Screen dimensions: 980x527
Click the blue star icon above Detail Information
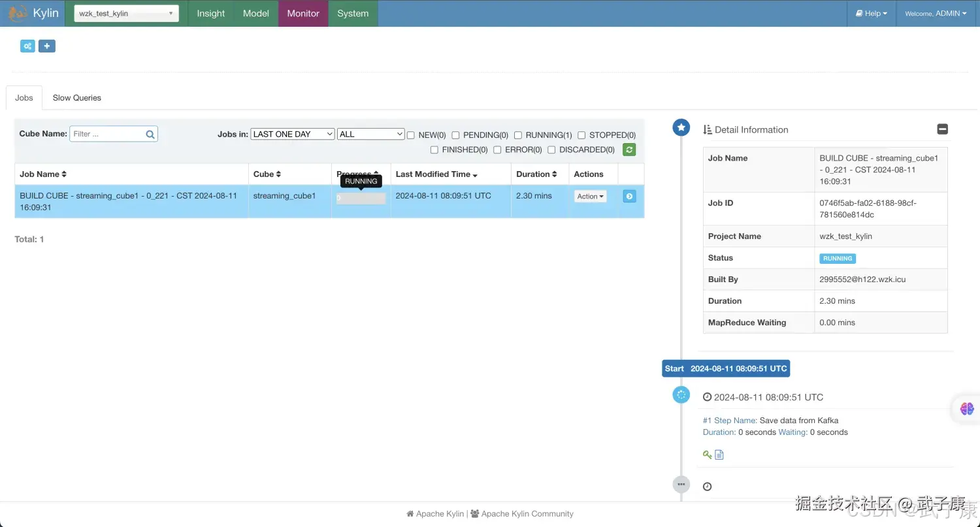[x=681, y=127]
